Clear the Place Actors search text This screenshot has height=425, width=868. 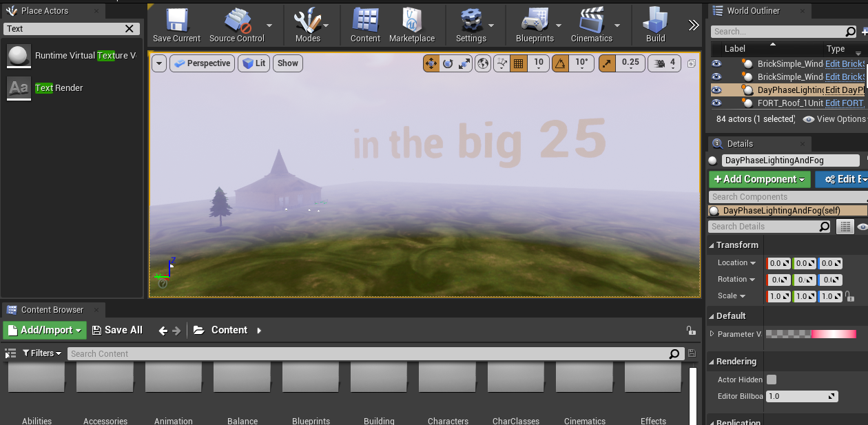pos(129,28)
